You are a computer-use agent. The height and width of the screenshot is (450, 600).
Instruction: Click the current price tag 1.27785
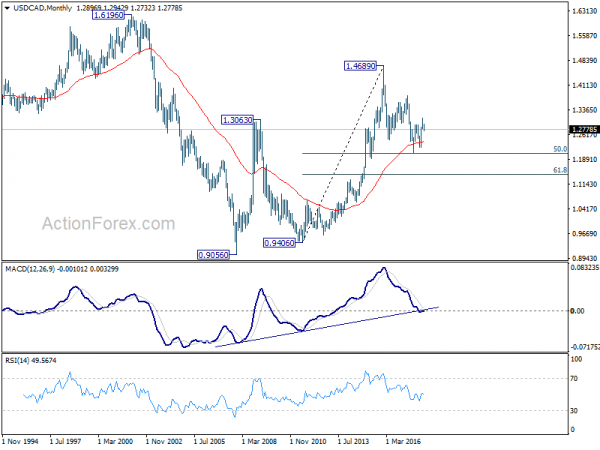click(x=584, y=130)
